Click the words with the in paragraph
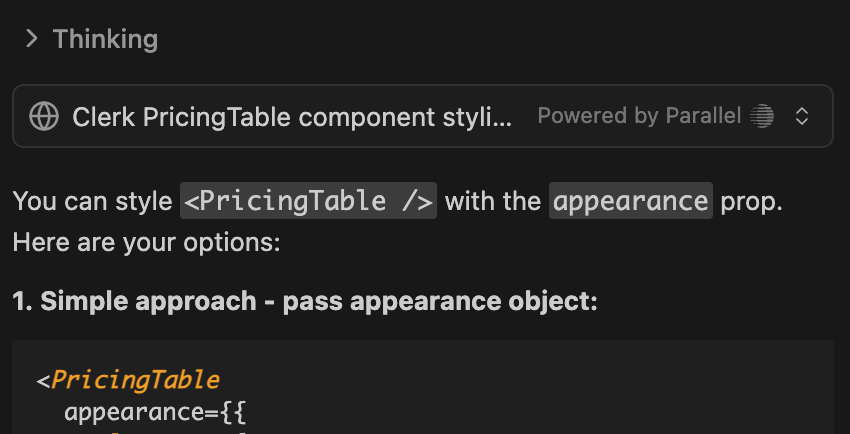This screenshot has height=434, width=850. (493, 201)
